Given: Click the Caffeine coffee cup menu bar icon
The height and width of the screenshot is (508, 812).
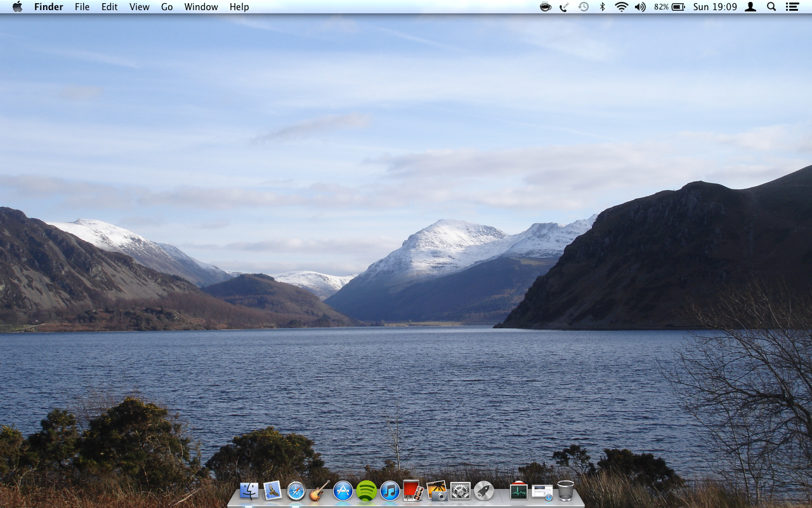Looking at the screenshot, I should (x=545, y=7).
